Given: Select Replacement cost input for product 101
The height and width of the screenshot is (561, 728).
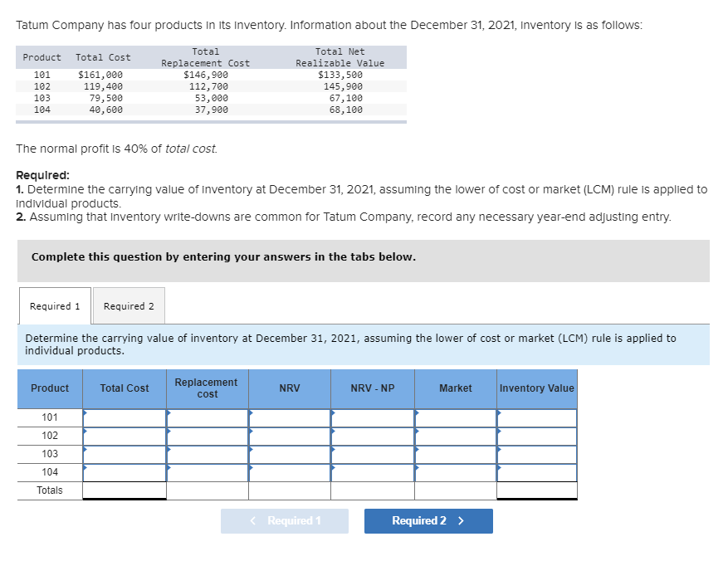Looking at the screenshot, I should pos(208,418).
